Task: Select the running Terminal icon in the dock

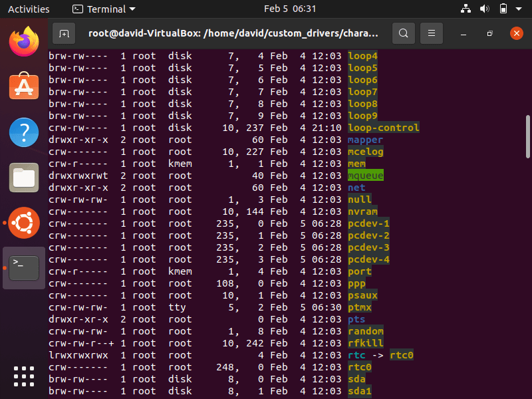Action: [24, 267]
